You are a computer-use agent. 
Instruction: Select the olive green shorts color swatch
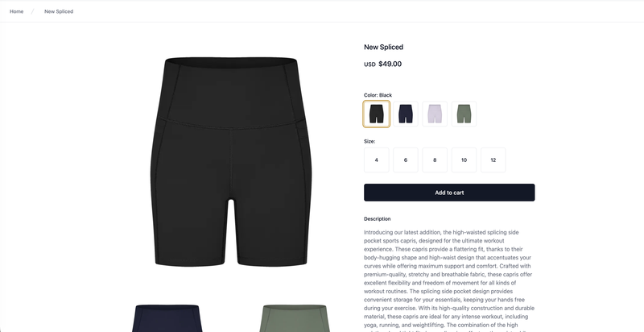coord(464,114)
